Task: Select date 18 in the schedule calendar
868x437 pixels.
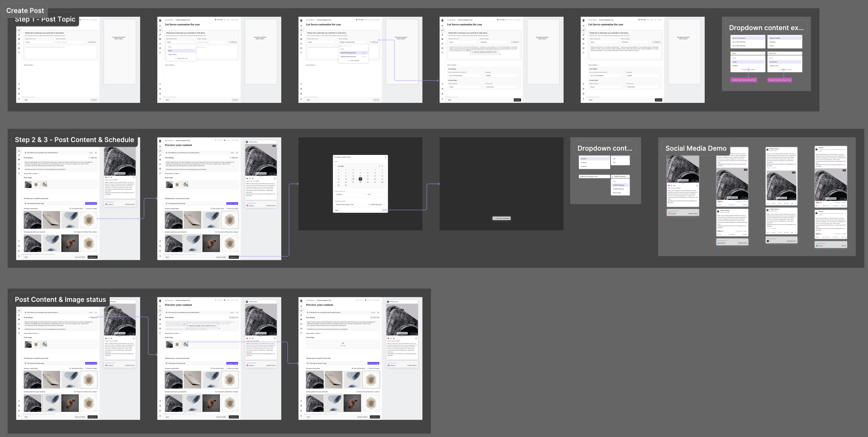Action: [360, 179]
